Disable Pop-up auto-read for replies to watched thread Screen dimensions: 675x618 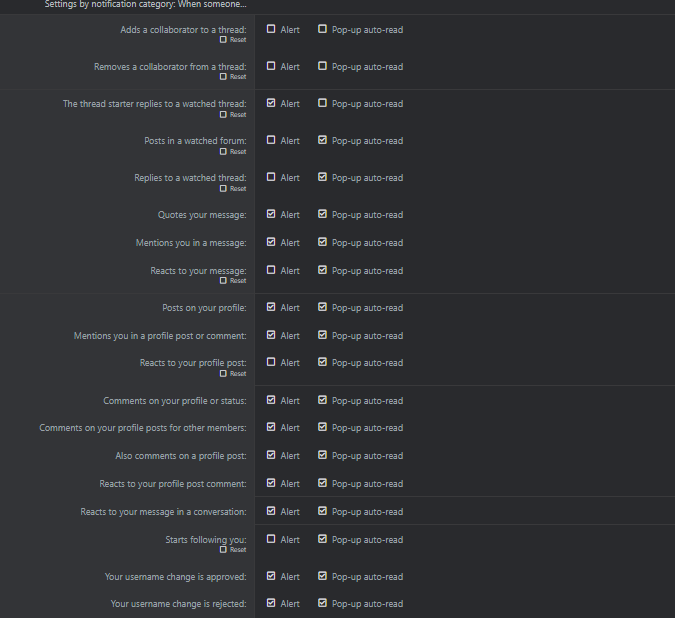[x=322, y=177]
